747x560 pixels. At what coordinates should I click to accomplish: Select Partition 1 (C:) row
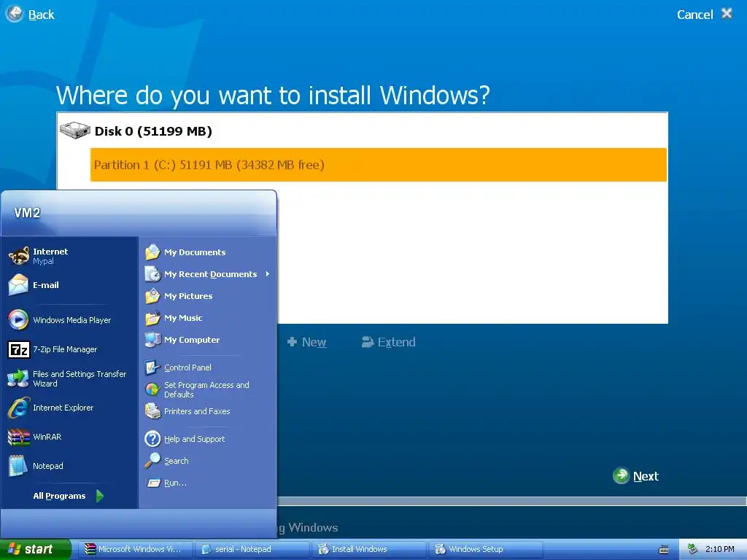pyautogui.click(x=379, y=165)
